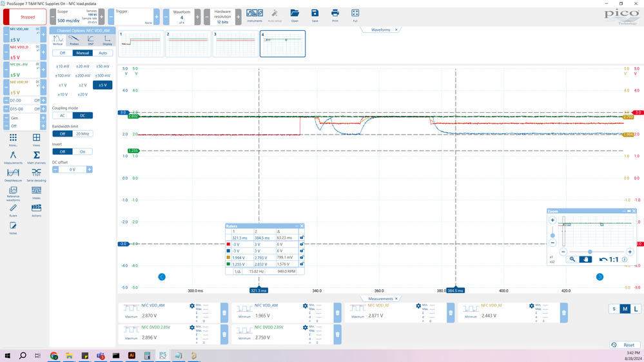
Task: Show zoom info with the circled i icon
Action: [625, 260]
